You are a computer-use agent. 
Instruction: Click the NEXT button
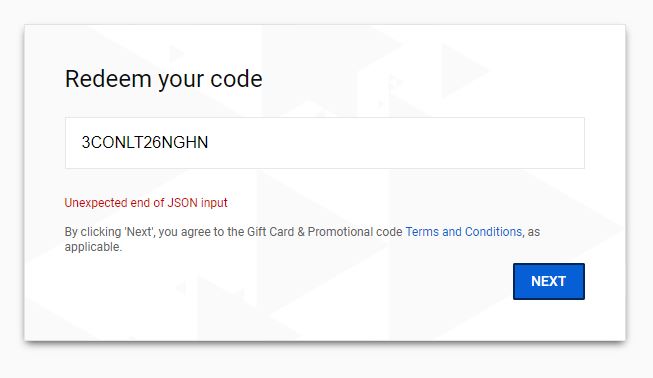click(548, 281)
